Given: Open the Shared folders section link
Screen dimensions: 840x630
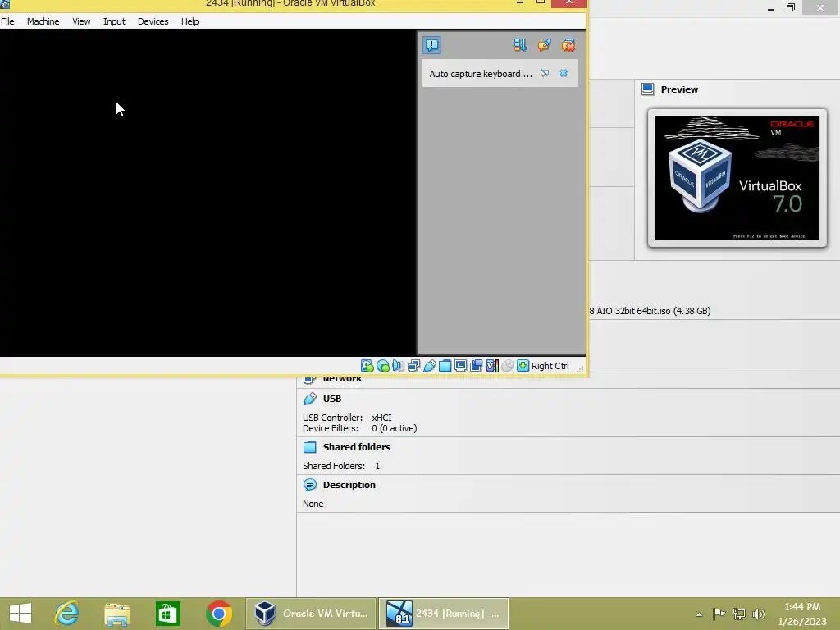Looking at the screenshot, I should point(357,447).
